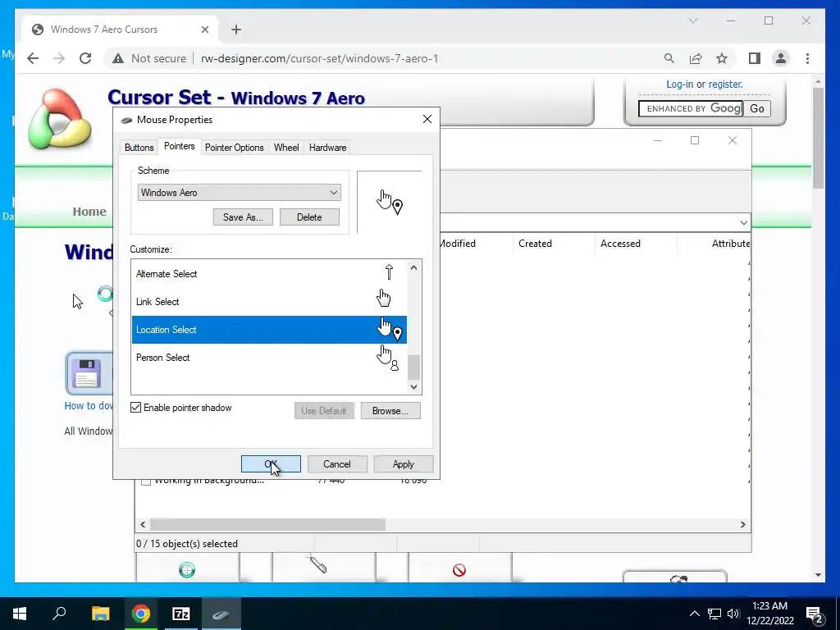Image resolution: width=840 pixels, height=630 pixels.
Task: Select Alternate Select pointer row
Action: (269, 274)
